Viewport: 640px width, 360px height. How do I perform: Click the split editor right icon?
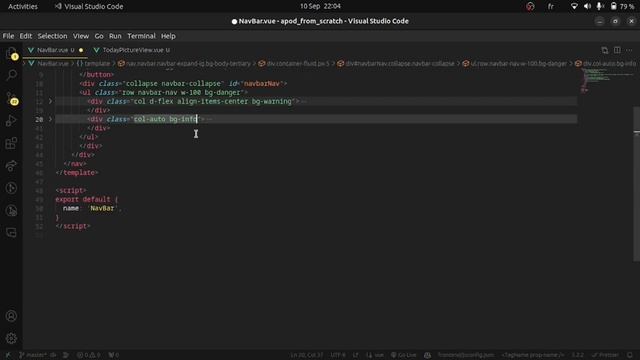[617, 50]
